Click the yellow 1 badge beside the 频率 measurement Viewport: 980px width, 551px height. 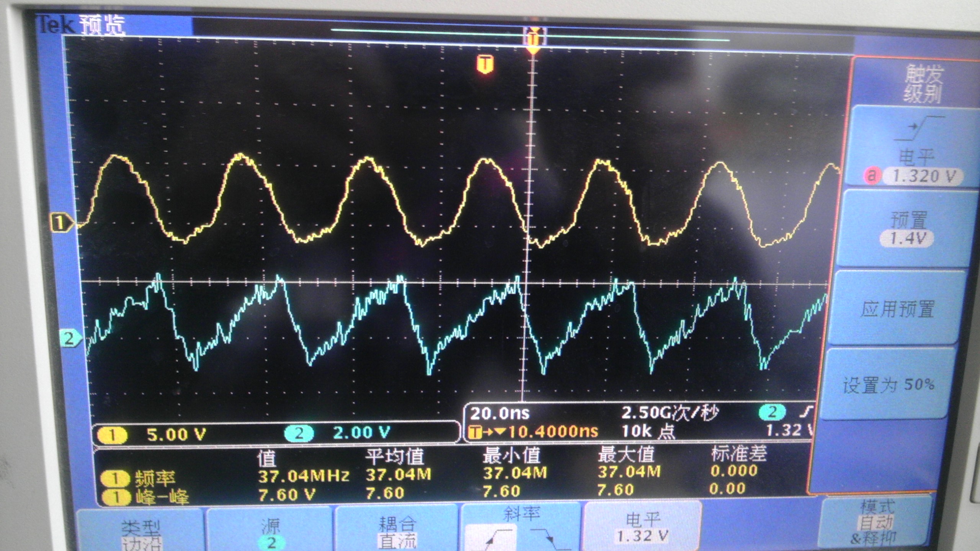(x=115, y=478)
